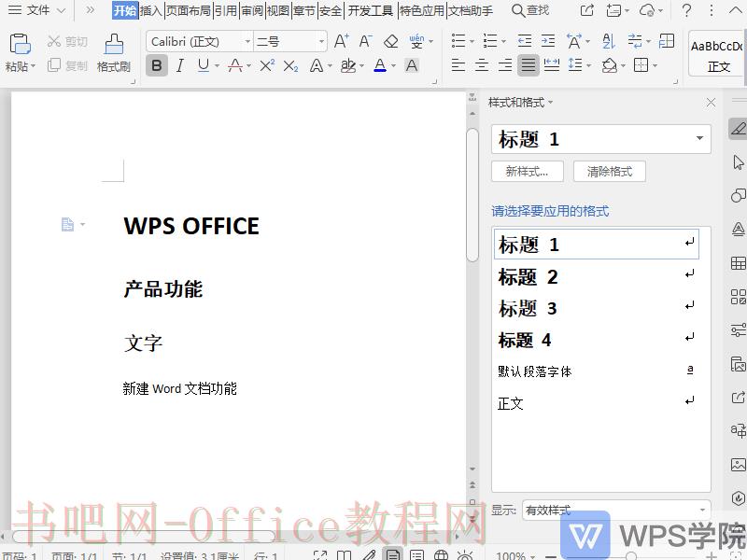Open the font size 二号 dropdown
Viewport: 747px width, 560px height.
click(321, 41)
